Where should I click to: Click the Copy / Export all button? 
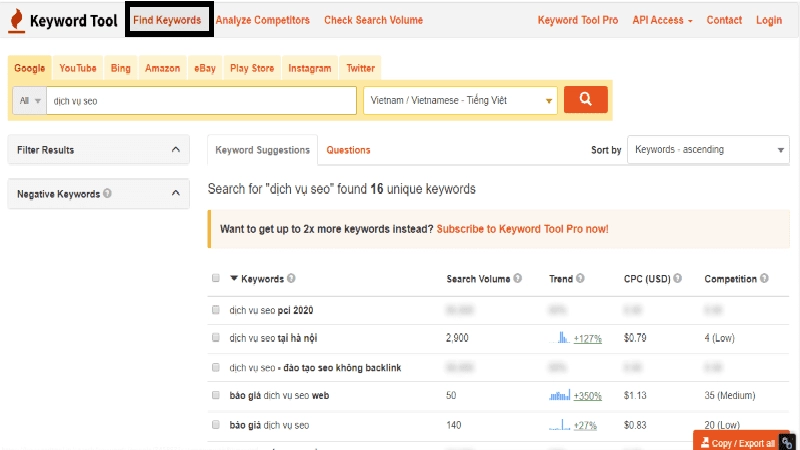[738, 442]
